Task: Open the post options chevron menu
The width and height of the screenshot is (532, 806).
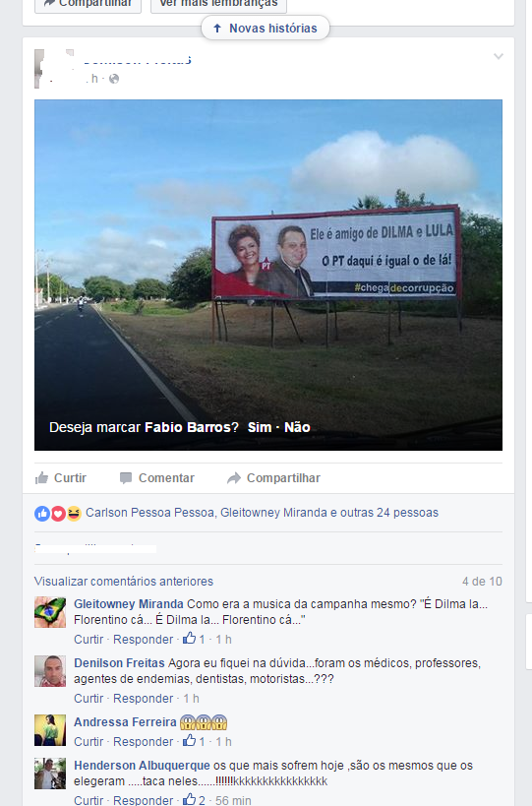Action: click(499, 56)
